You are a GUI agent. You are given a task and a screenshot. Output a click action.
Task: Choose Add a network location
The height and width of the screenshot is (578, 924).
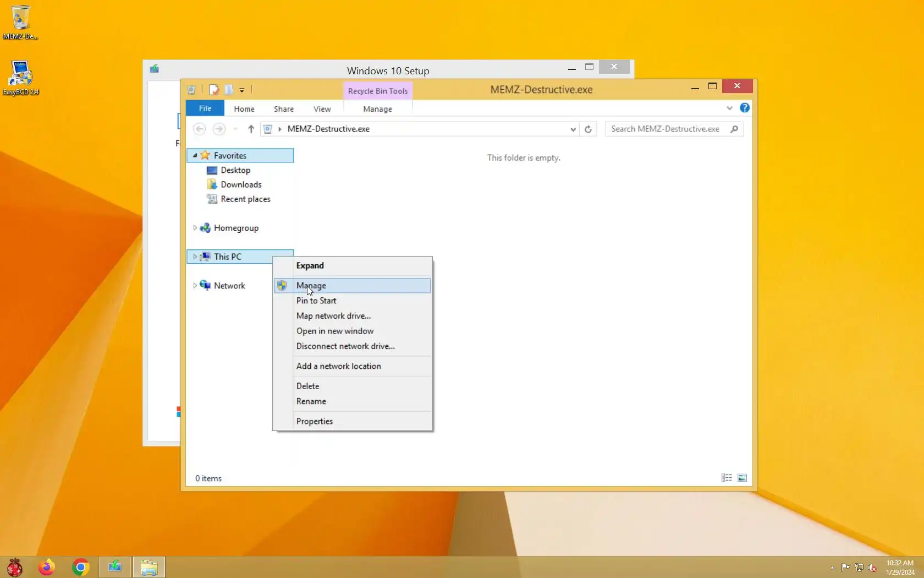[353, 366]
